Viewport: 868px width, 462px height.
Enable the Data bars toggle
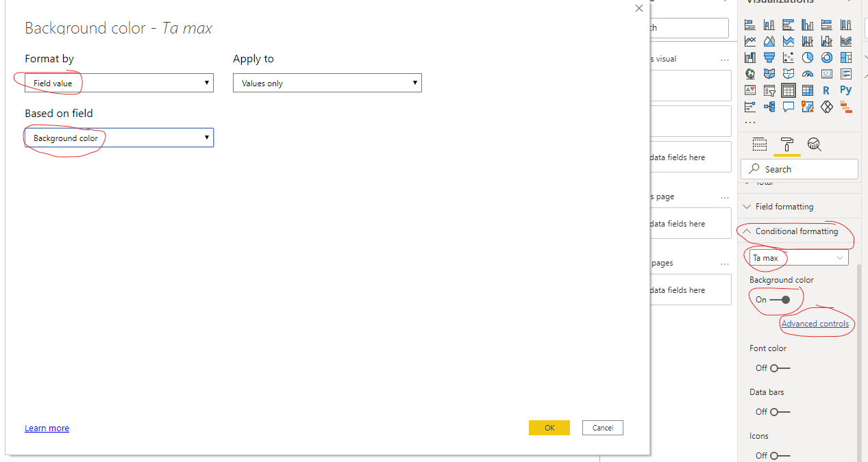780,412
